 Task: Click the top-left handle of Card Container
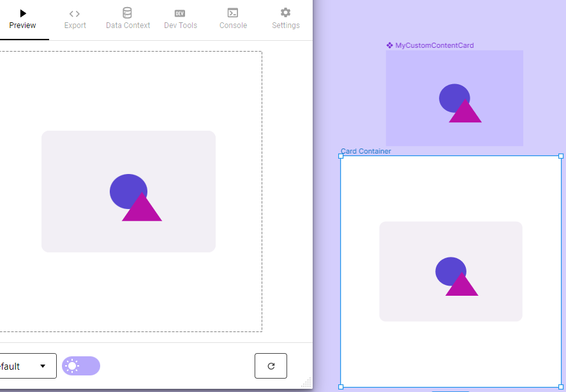click(x=341, y=156)
